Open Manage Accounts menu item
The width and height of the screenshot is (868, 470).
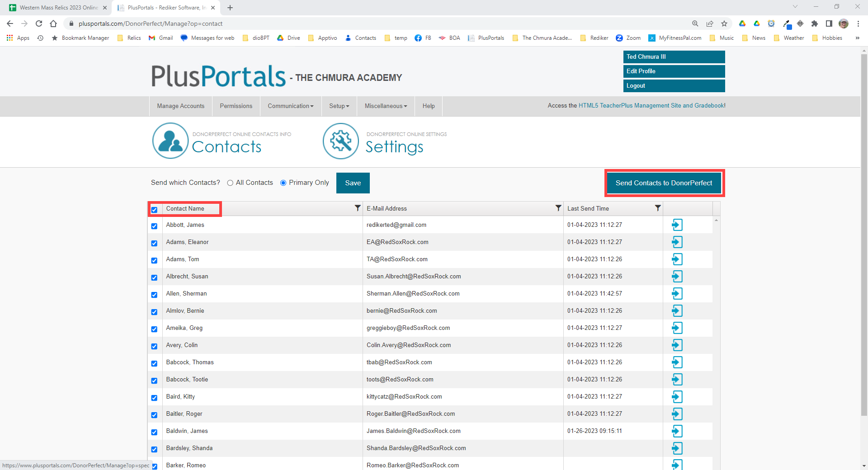[181, 106]
